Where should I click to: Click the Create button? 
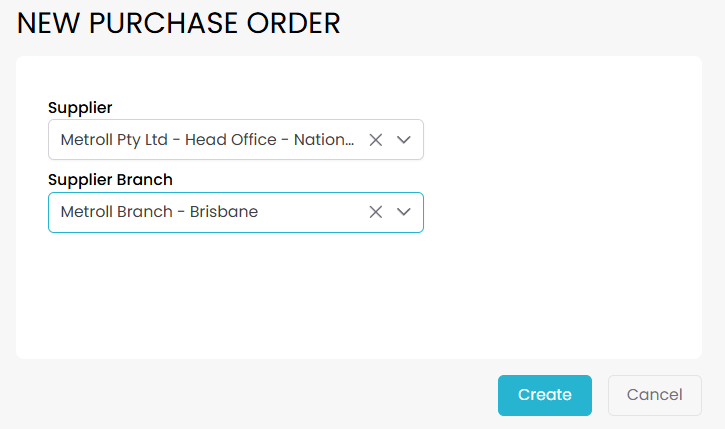[545, 395]
